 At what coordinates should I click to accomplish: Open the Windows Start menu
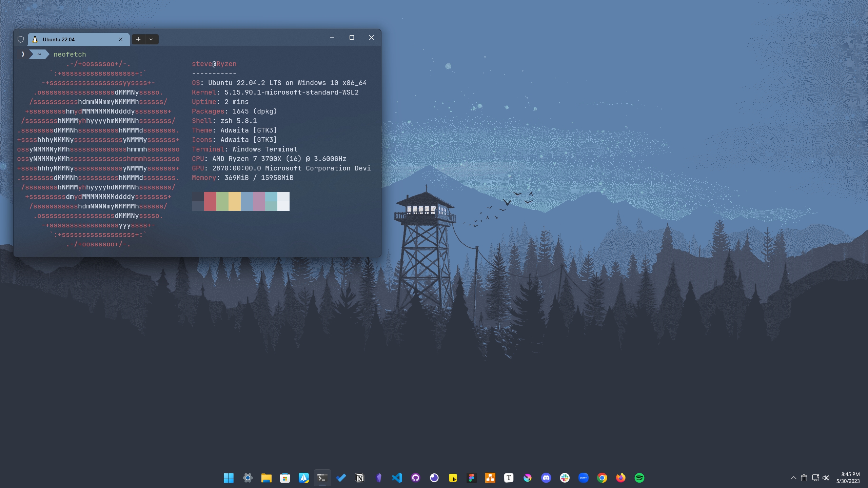(229, 478)
